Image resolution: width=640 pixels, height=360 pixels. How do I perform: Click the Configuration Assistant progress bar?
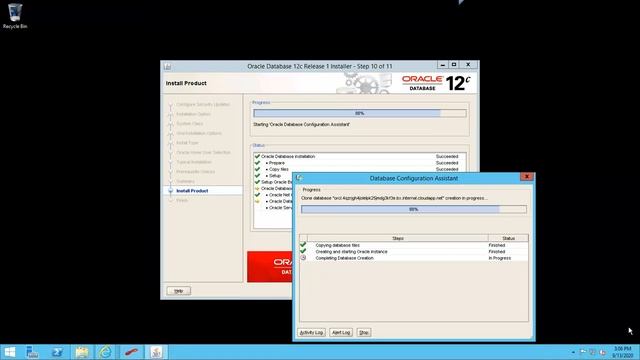click(413, 209)
